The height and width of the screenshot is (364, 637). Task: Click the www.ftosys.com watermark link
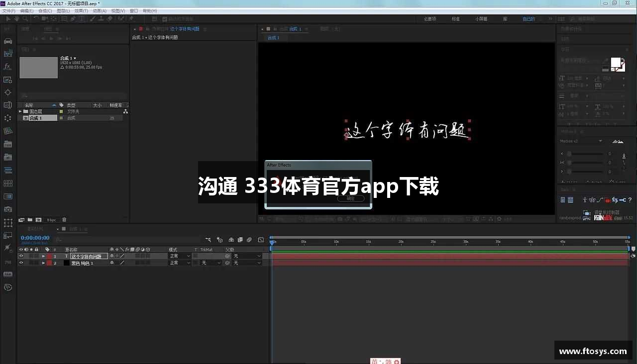coord(593,351)
